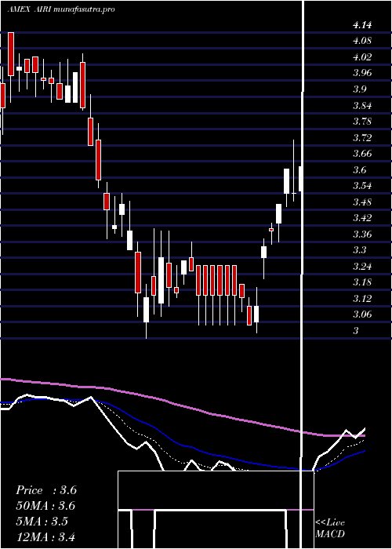Select the last white candlestick near 3.6
392x549 pixels.
tap(300, 179)
